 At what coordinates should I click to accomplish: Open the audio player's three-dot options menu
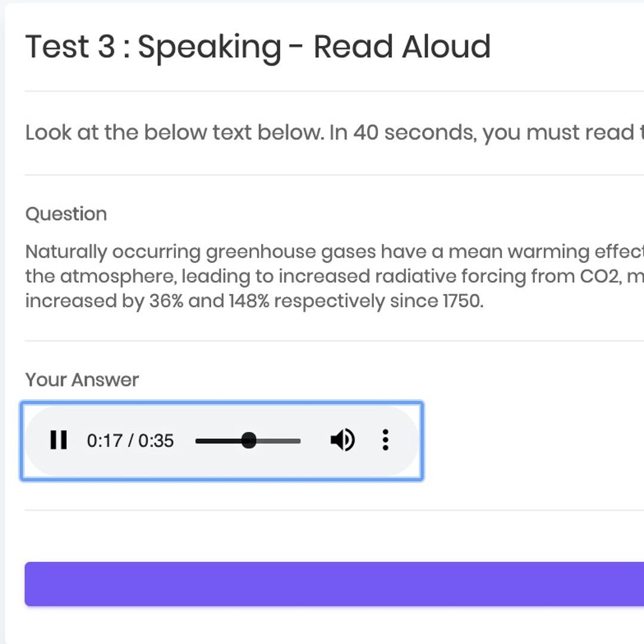[386, 441]
